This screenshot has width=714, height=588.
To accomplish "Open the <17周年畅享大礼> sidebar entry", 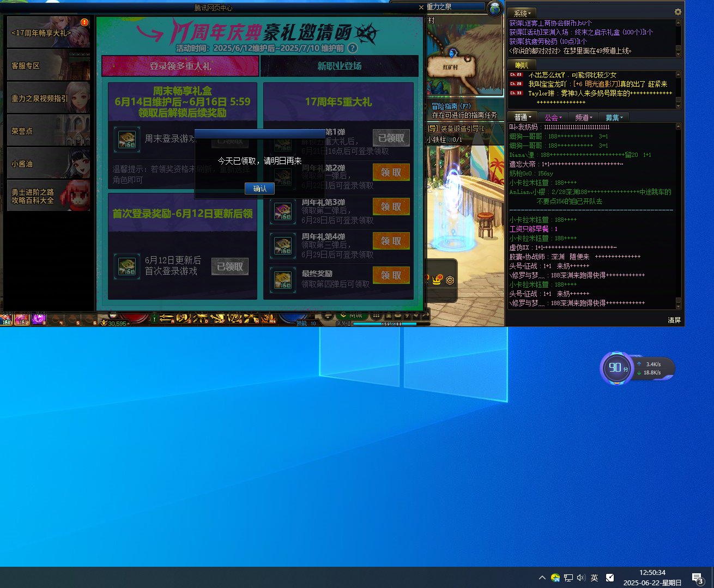I will pos(49,32).
